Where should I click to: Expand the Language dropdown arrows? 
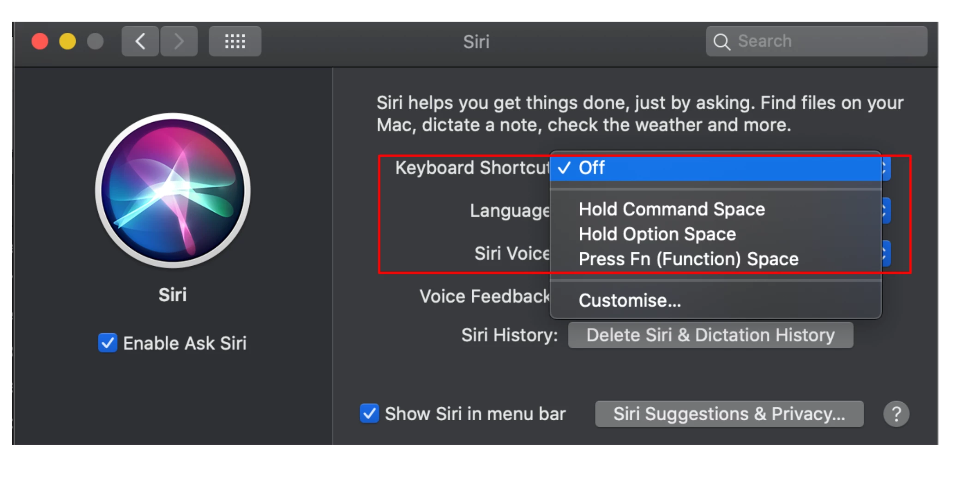point(886,211)
